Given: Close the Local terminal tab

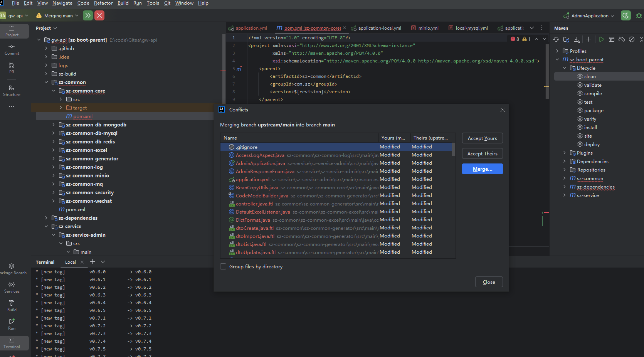Looking at the screenshot, I should pyautogui.click(x=82, y=262).
